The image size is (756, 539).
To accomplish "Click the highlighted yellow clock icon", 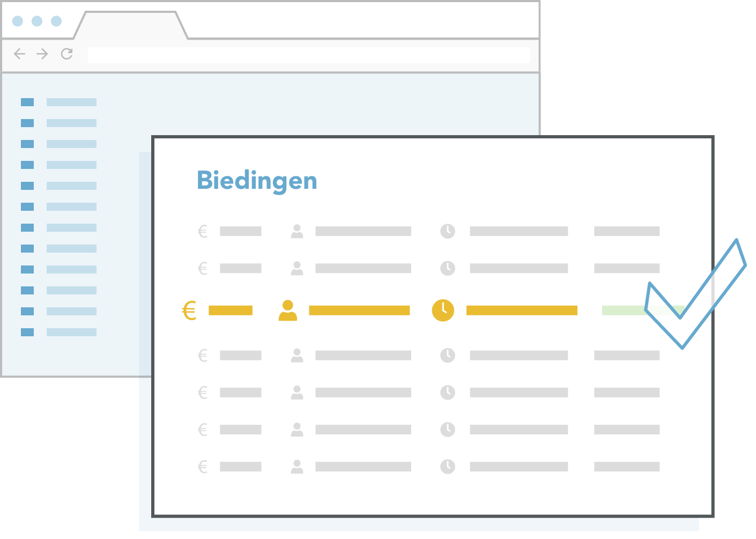I will point(443,311).
